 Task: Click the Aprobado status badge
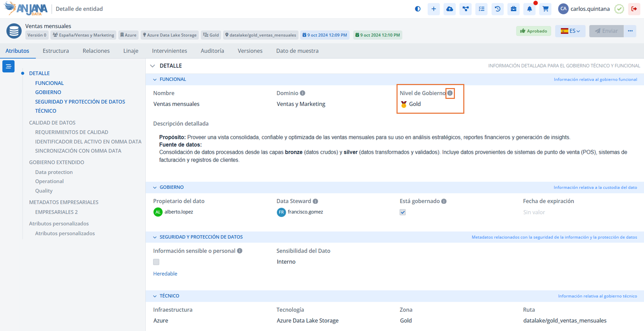(x=533, y=31)
